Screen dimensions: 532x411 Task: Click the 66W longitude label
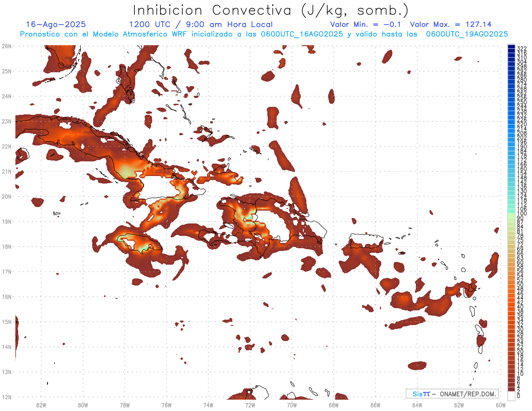coord(376,405)
